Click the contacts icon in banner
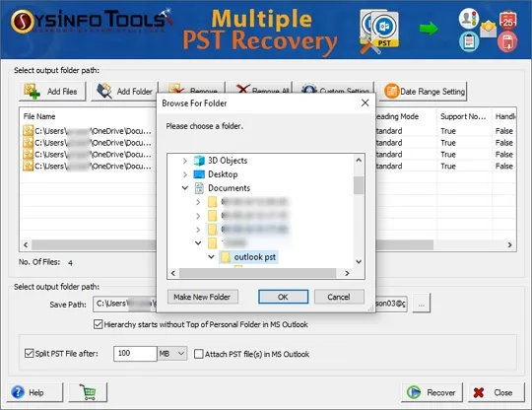 (x=469, y=18)
